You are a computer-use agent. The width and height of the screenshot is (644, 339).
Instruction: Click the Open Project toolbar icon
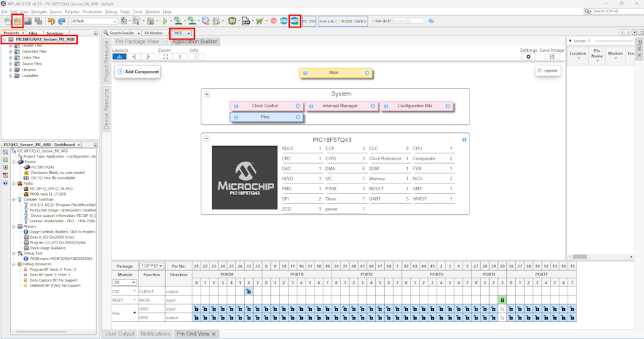pyautogui.click(x=17, y=21)
